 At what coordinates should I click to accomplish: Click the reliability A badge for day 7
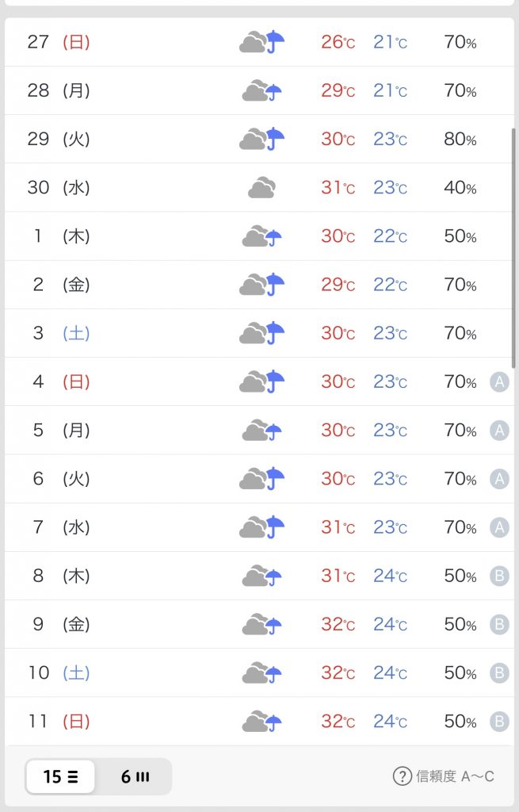pyautogui.click(x=499, y=527)
